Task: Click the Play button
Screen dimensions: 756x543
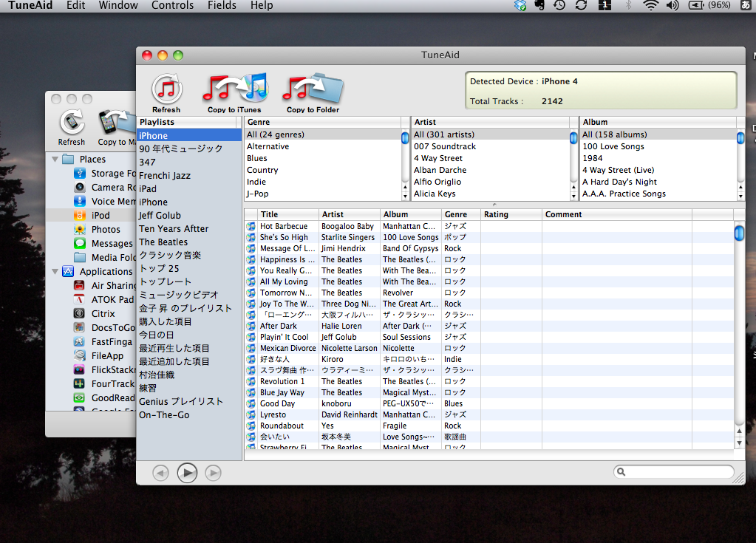Action: point(187,473)
